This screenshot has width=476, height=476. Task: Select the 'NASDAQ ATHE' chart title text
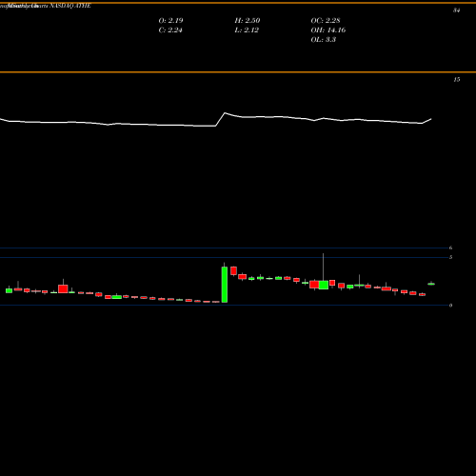70,6
